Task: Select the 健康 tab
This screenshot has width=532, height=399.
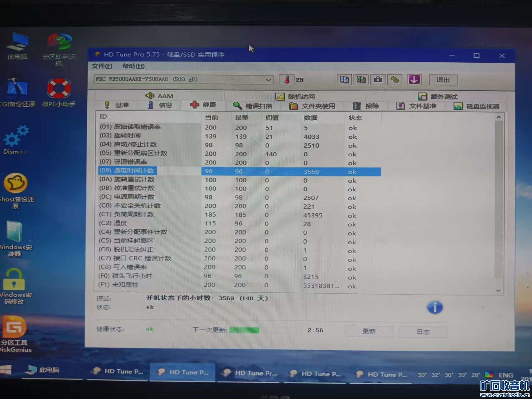Action: (x=203, y=105)
